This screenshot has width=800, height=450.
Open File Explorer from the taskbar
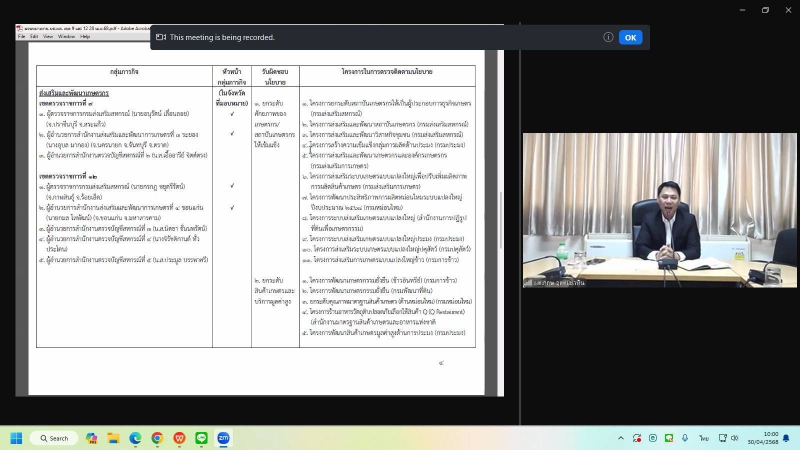[x=114, y=438]
